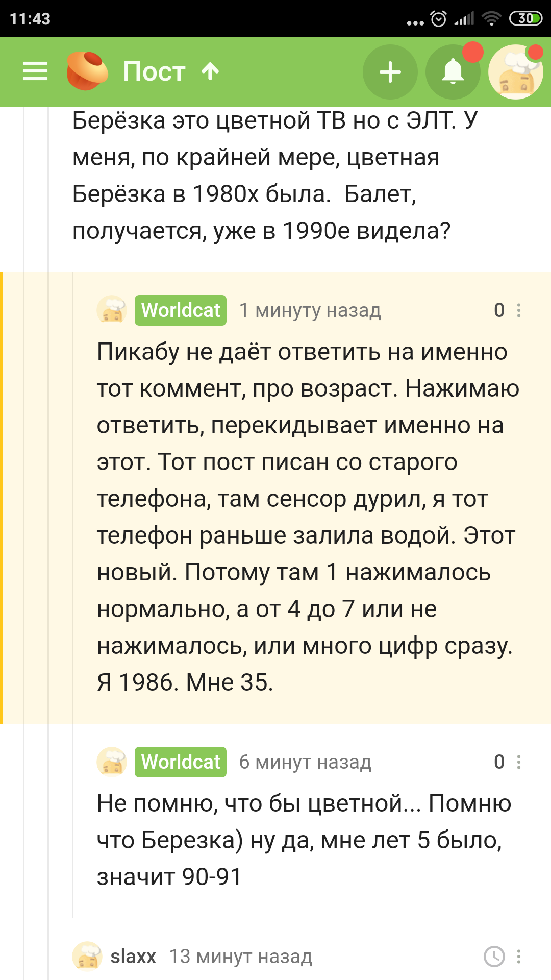Viewport: 551px width, 980px height.
Task: Tap the clock icon on slaxx comment
Action: [494, 957]
